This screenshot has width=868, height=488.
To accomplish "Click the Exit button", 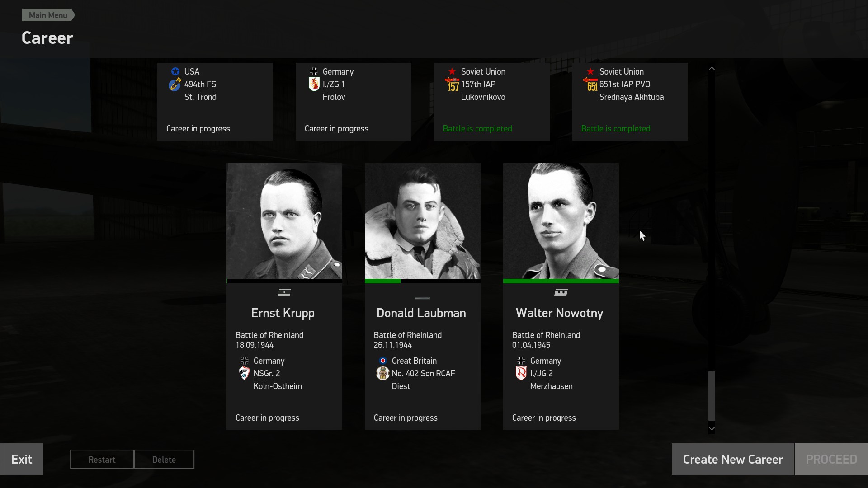I will pos(22,459).
